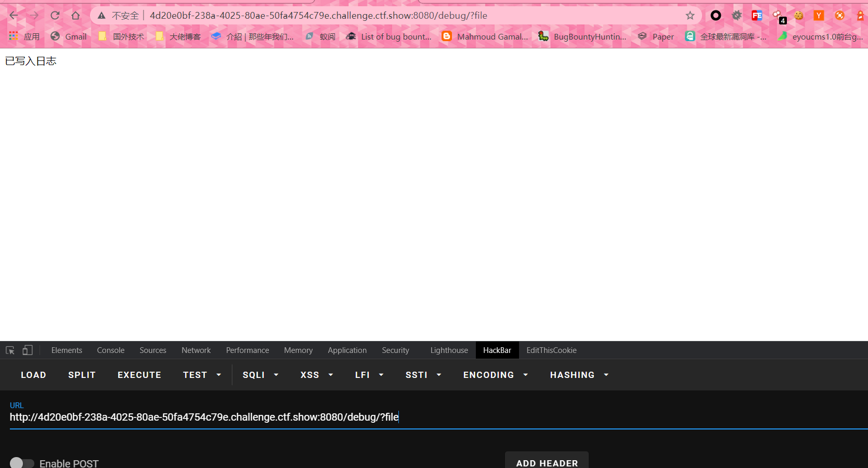Expand the TEST dropdown menu
This screenshot has width=868, height=468.
(202, 375)
